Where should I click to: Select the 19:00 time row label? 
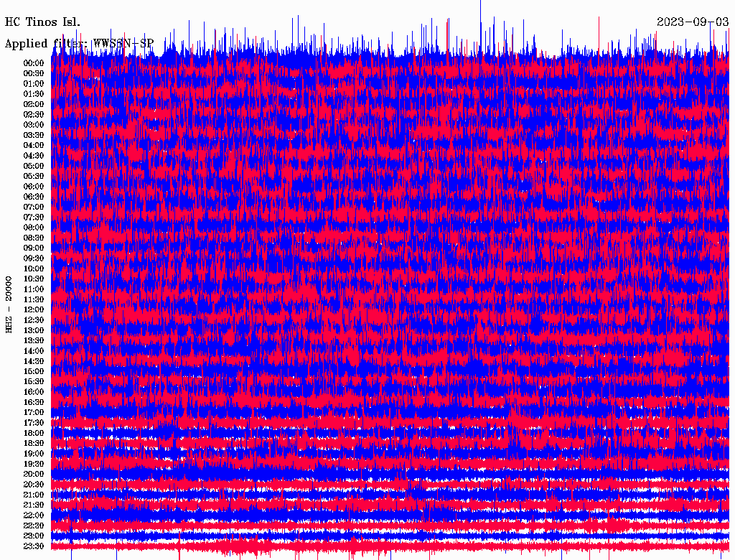point(34,454)
